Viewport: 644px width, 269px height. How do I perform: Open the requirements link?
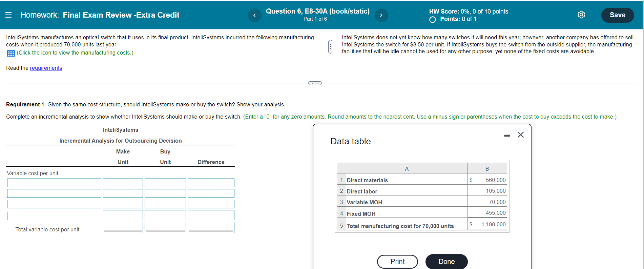pyautogui.click(x=46, y=68)
